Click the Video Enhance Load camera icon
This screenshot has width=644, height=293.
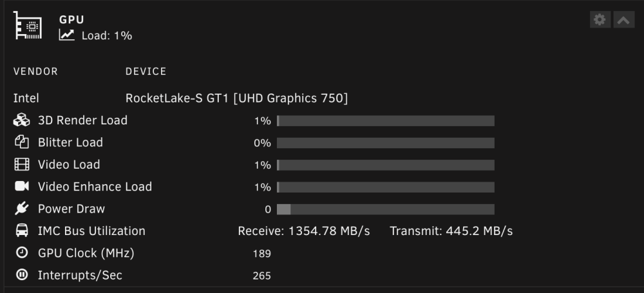pos(22,186)
